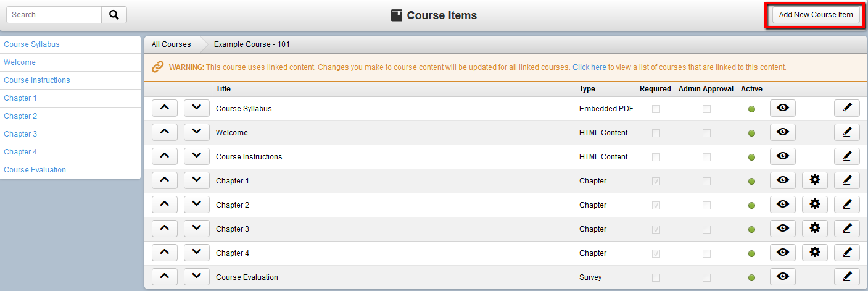Click the search magnifier icon
Viewport: 868px width, 291px height.
point(114,15)
